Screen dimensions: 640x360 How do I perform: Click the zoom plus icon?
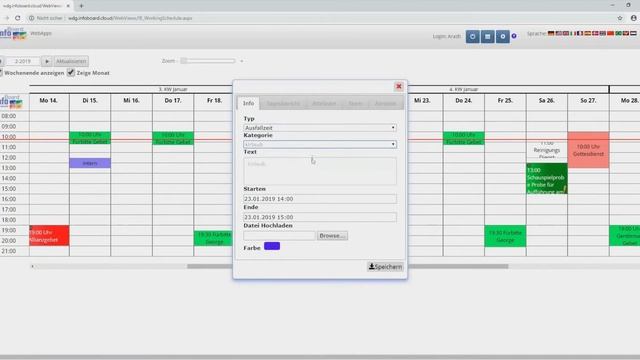coord(242,61)
